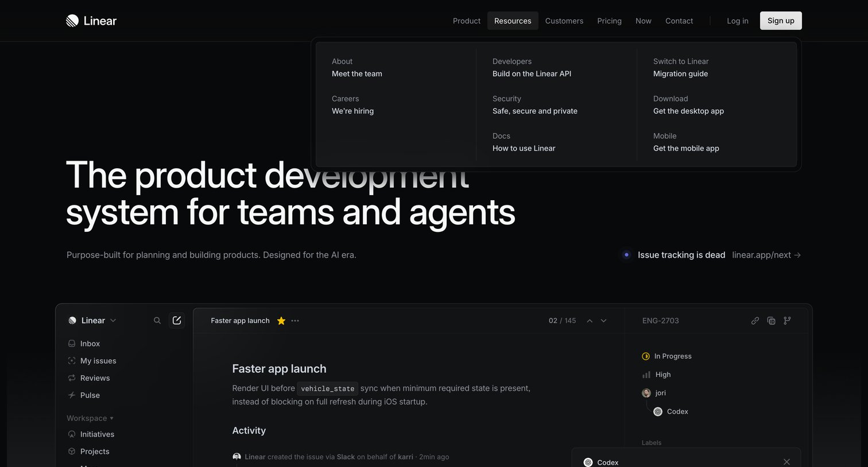Click the jori assignee field
Viewport: 868px width, 467px height.
coord(654,393)
